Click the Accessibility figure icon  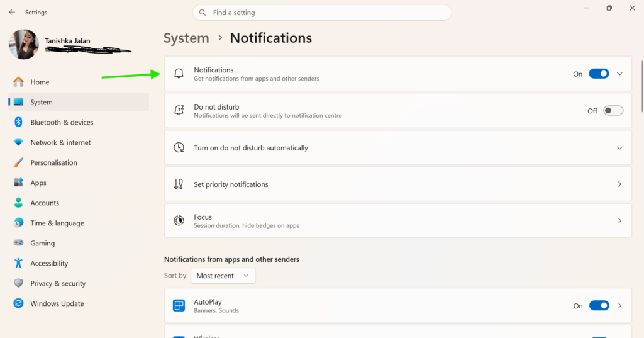click(18, 263)
